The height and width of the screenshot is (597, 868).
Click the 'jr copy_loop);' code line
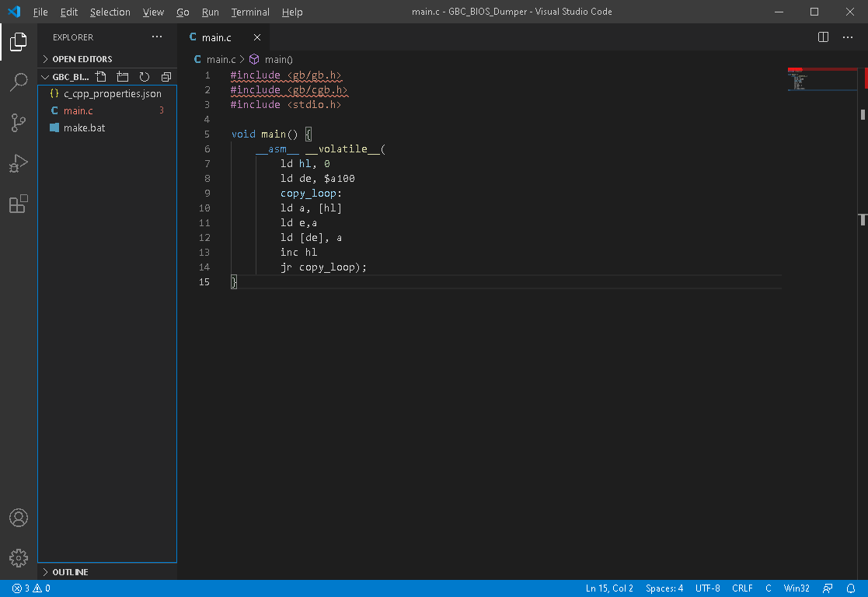[323, 267]
